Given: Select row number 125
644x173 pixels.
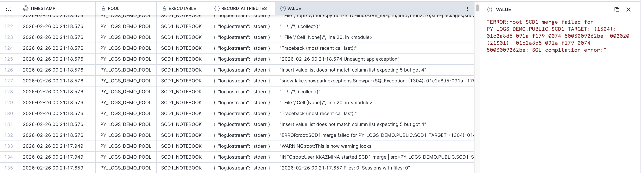Looking at the screenshot, I should [9, 59].
